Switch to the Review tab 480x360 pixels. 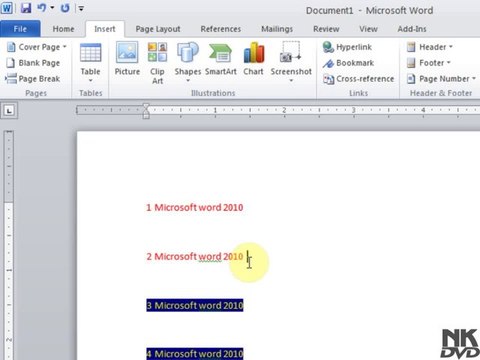[x=326, y=29]
